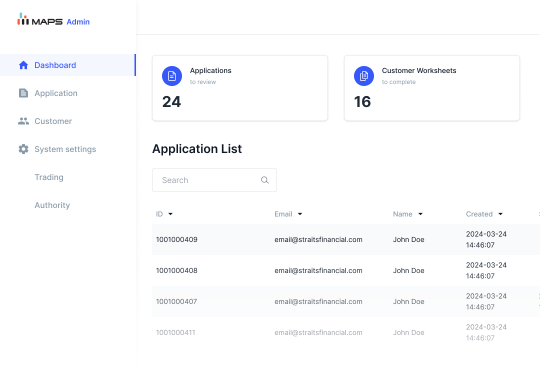Click into the Search input field
The width and height of the screenshot is (540, 379).
point(214,180)
